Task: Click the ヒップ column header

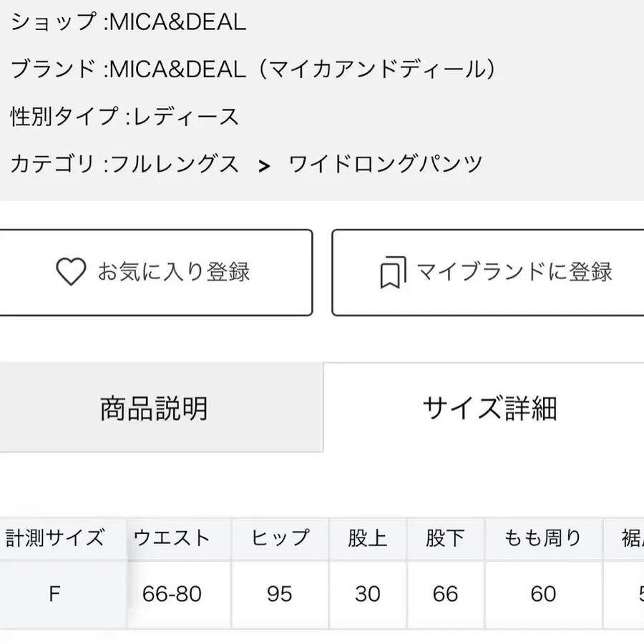Action: pos(279,538)
